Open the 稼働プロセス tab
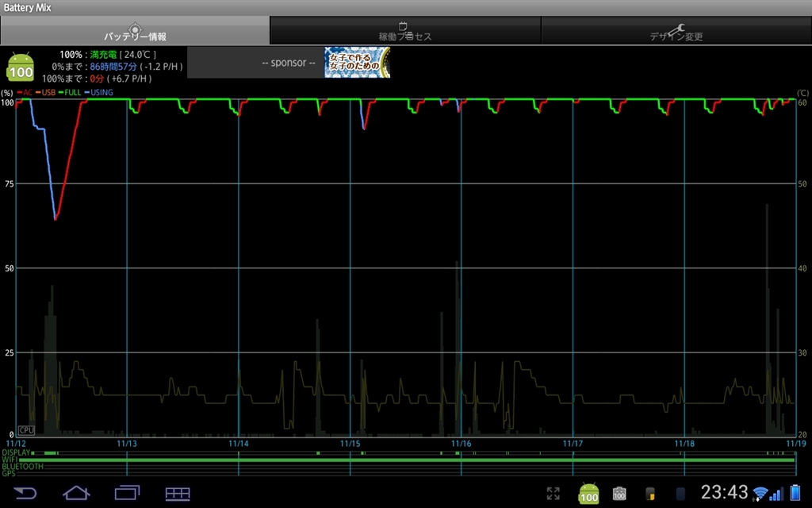Viewport: 812px width, 508px height. [x=405, y=31]
